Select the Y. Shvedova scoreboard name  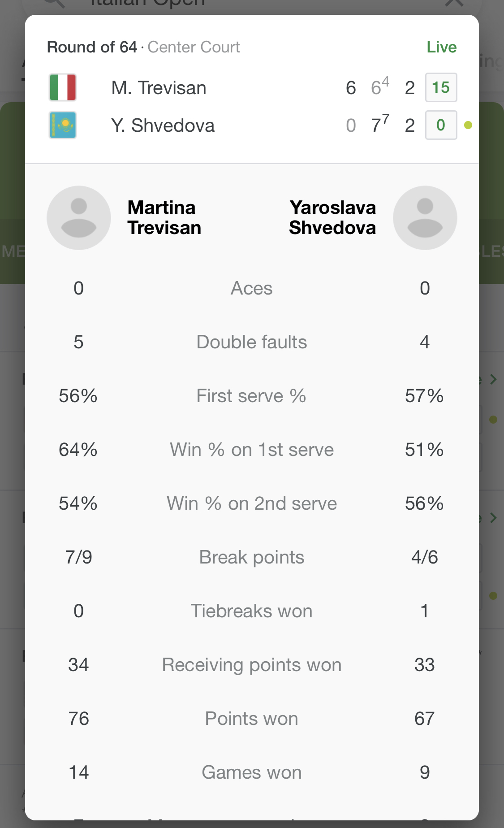163,126
